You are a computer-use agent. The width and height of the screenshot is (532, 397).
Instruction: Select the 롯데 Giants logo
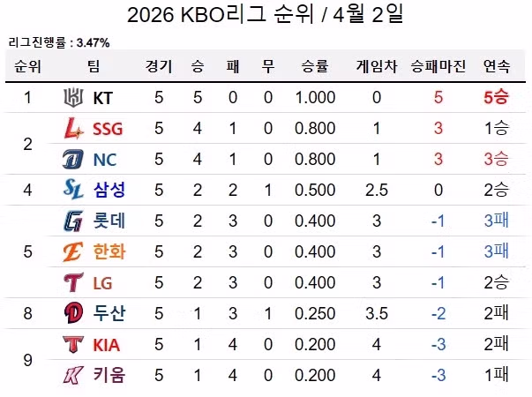[x=72, y=221]
